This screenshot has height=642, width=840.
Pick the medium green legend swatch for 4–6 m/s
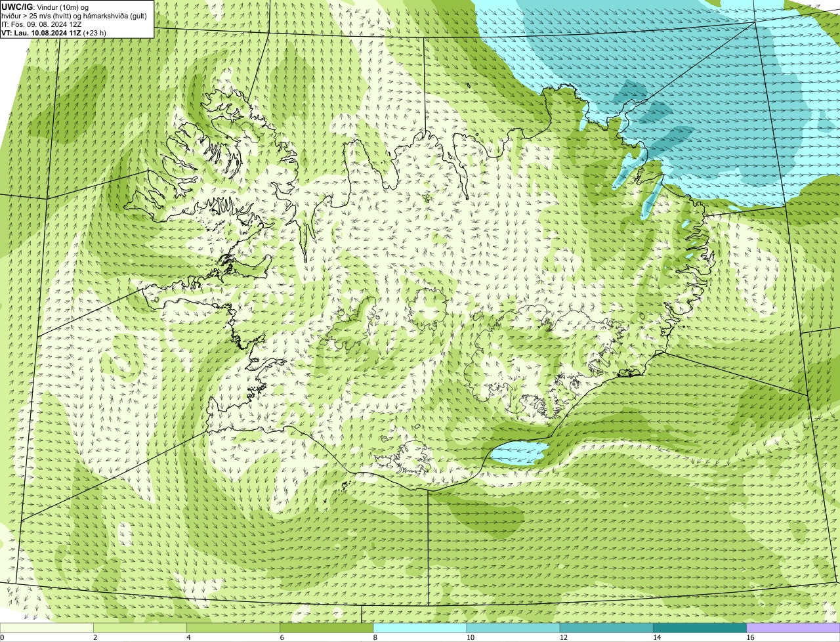tap(233, 628)
